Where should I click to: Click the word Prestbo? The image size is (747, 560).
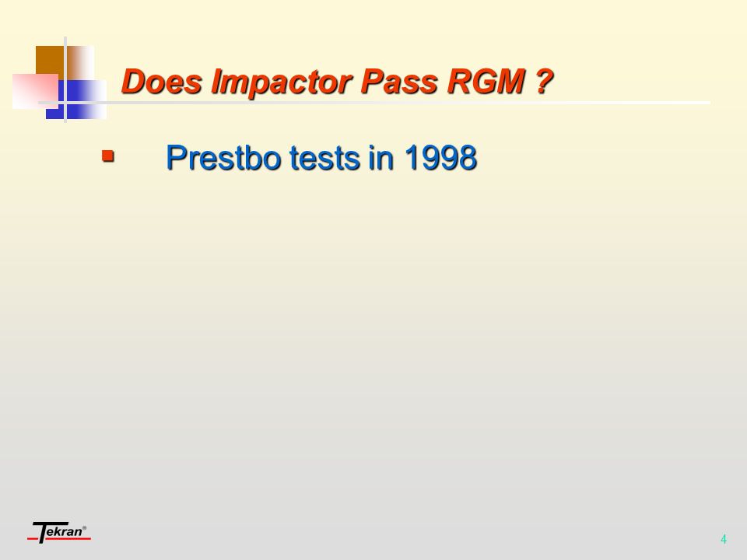pos(223,157)
